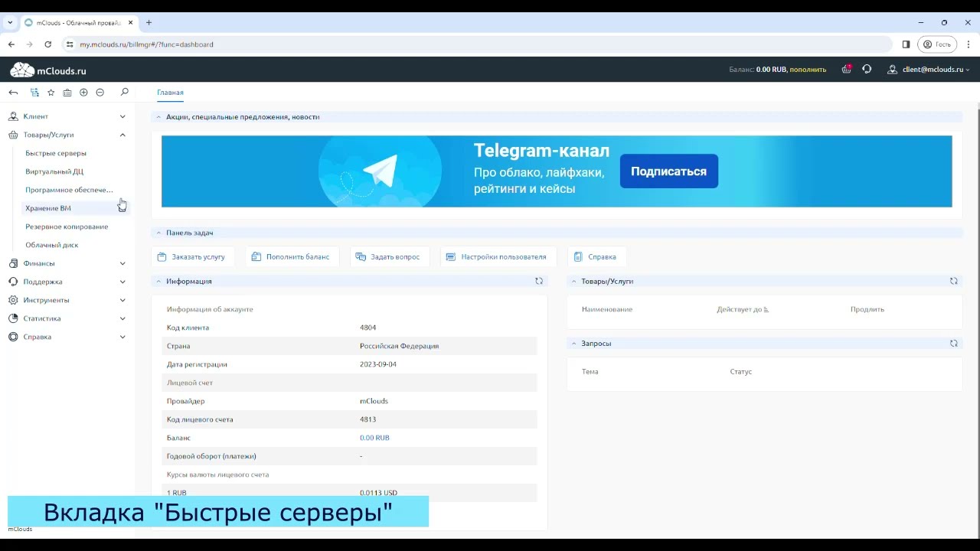This screenshot has width=980, height=551.
Task: Click the site info icon in address bar
Action: pyautogui.click(x=70, y=44)
